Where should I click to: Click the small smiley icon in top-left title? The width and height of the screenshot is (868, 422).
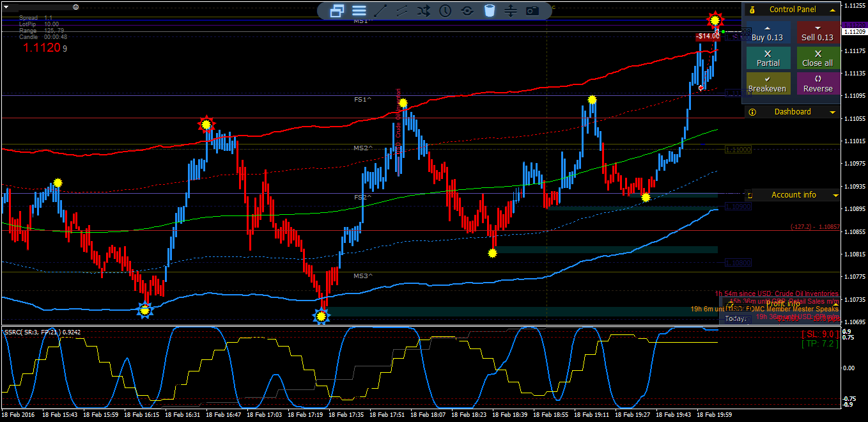click(x=76, y=6)
